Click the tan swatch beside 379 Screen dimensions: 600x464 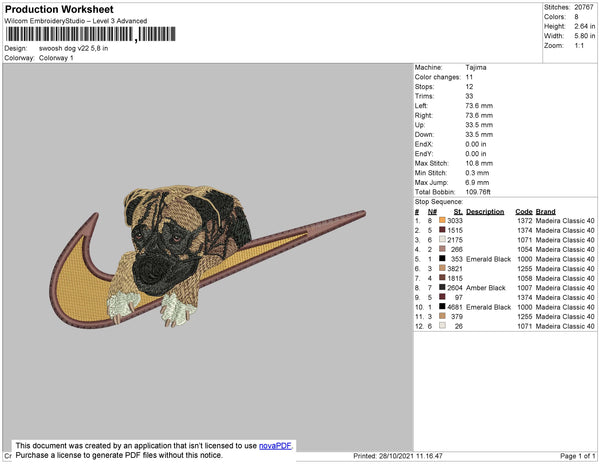point(442,316)
